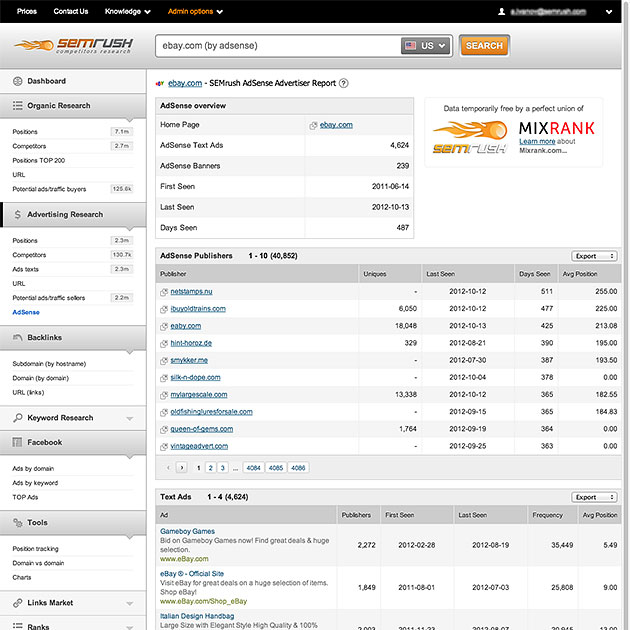Viewport: 630px width, 630px height.
Task: Go to publishers page 4086
Action: (298, 468)
